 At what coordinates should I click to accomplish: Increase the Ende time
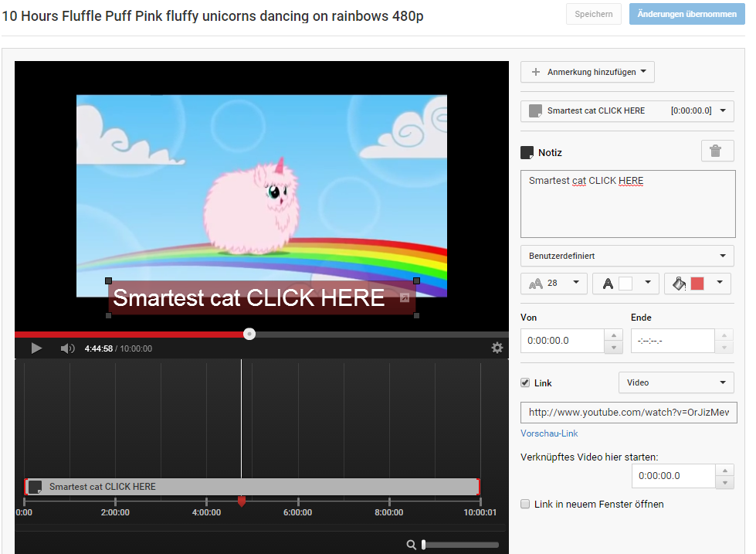pos(724,335)
